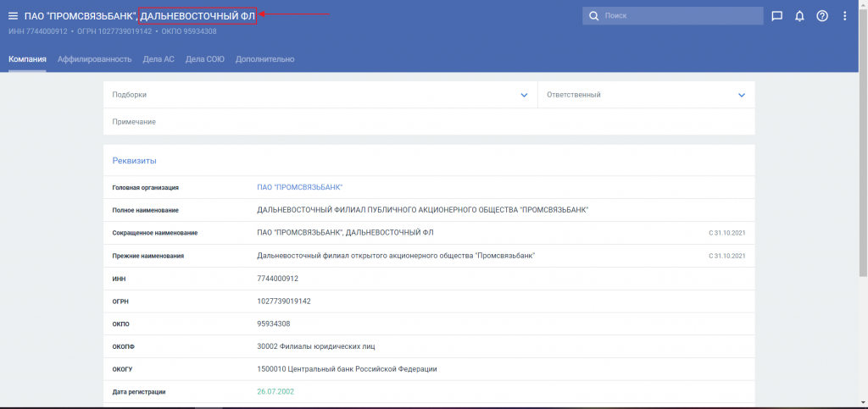The image size is (868, 409).
Task: Click the search magnifier icon
Action: [594, 16]
